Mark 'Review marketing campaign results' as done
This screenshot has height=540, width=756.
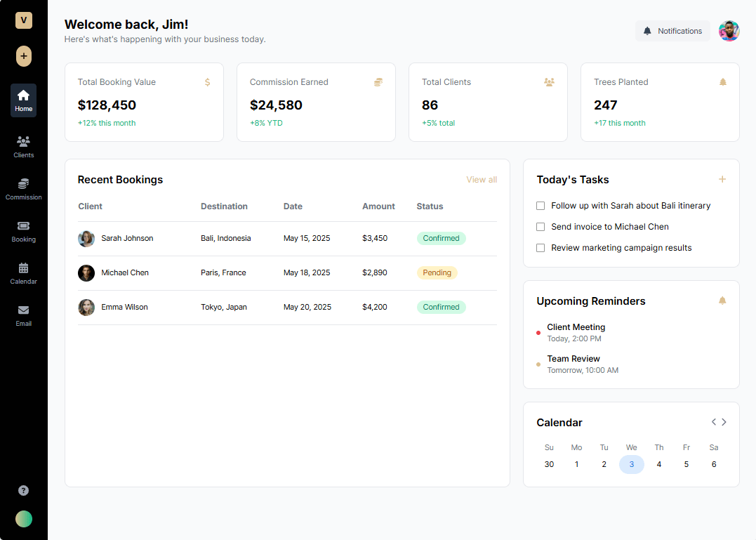pyautogui.click(x=541, y=248)
